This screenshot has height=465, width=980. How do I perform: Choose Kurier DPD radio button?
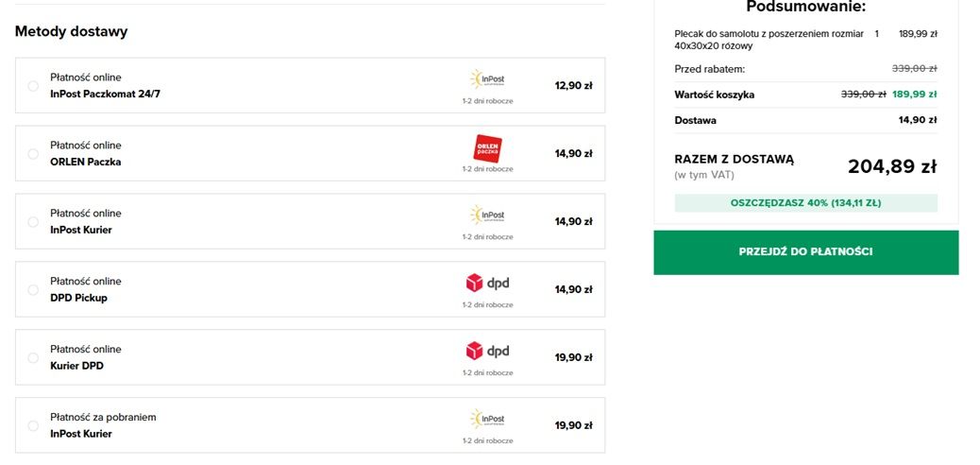[x=33, y=358]
